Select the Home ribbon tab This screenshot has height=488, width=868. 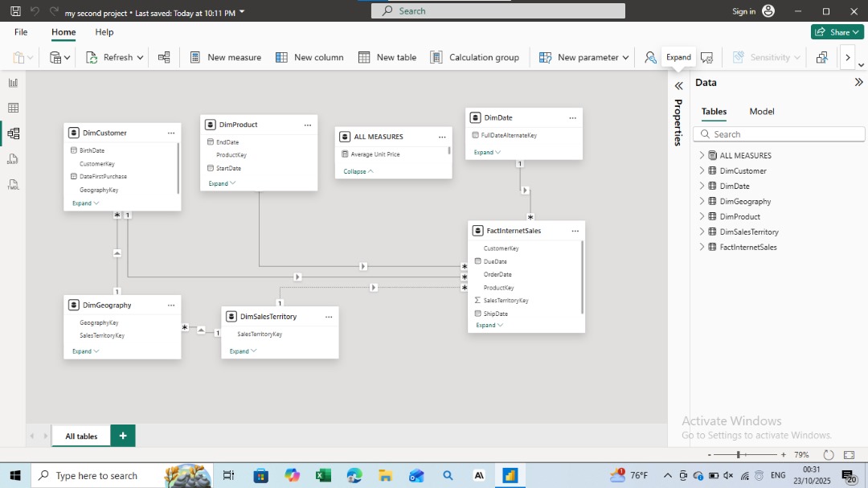(x=63, y=32)
